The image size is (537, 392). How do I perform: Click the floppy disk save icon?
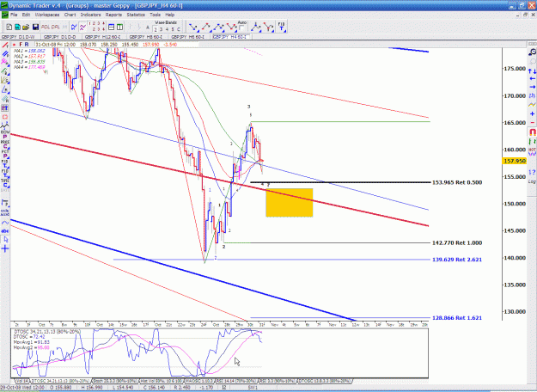(35, 27)
